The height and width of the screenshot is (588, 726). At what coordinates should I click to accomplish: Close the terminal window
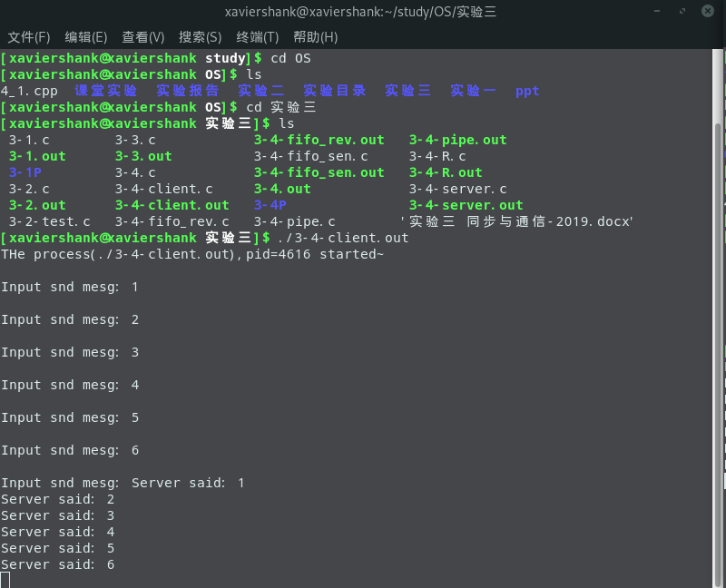click(x=708, y=11)
